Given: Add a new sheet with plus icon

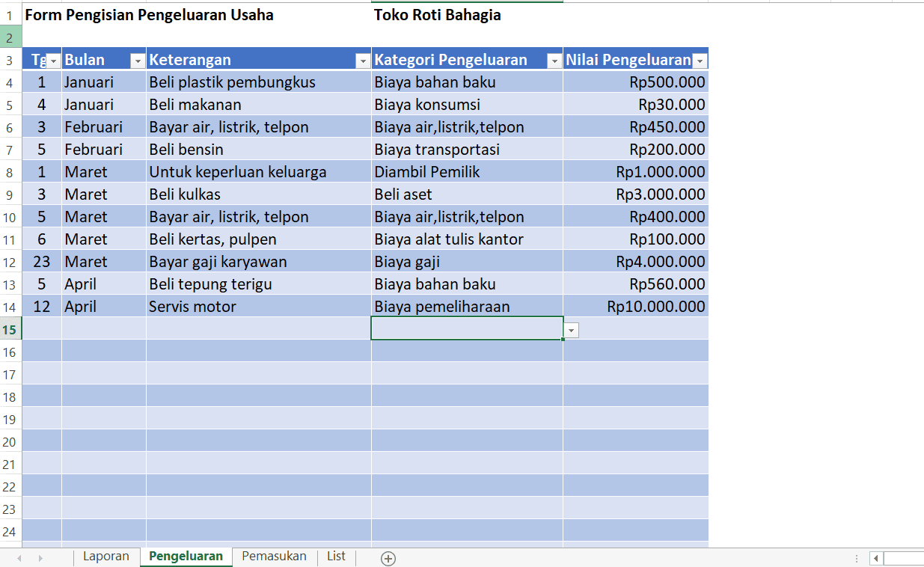Looking at the screenshot, I should [388, 558].
